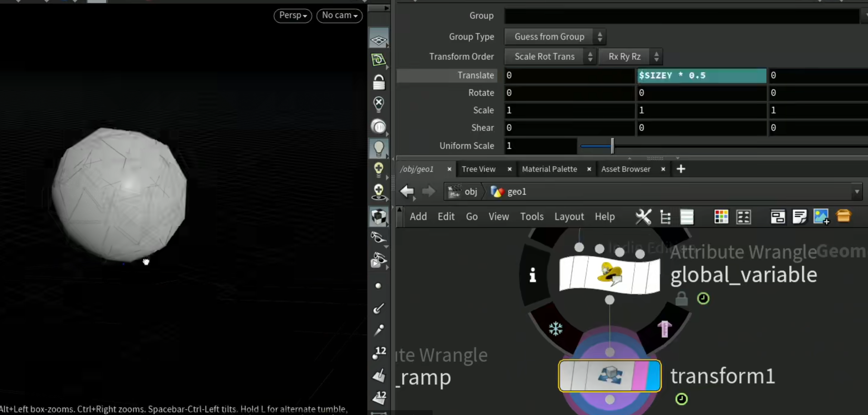Open the Rx Ry Rz rotation order dropdown
Viewport: 868px width, 415px height.
(630, 56)
